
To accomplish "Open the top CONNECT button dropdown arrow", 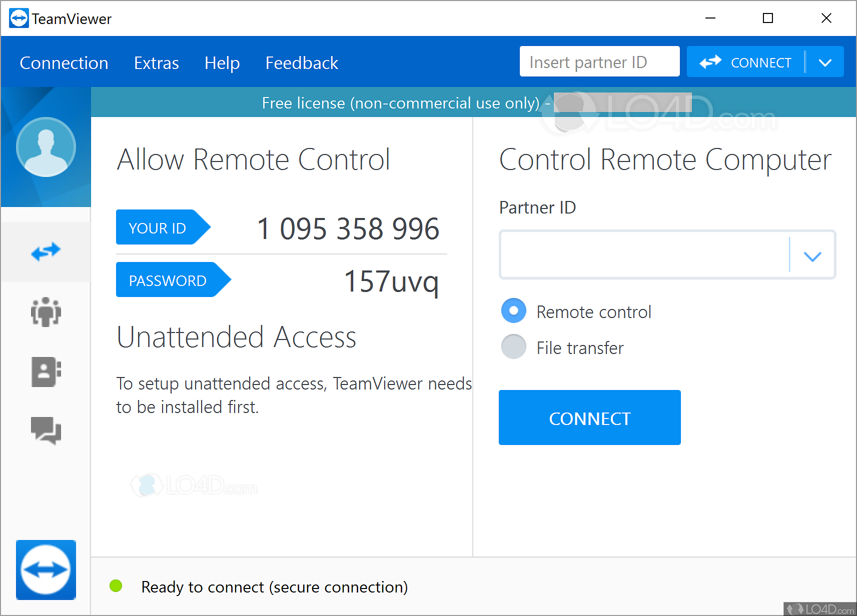I will tap(825, 62).
